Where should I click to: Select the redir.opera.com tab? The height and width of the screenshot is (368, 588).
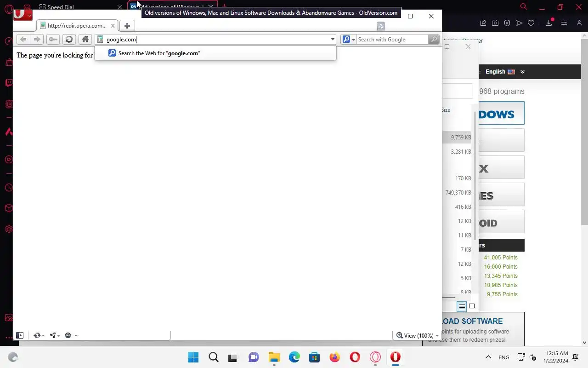coord(77,26)
